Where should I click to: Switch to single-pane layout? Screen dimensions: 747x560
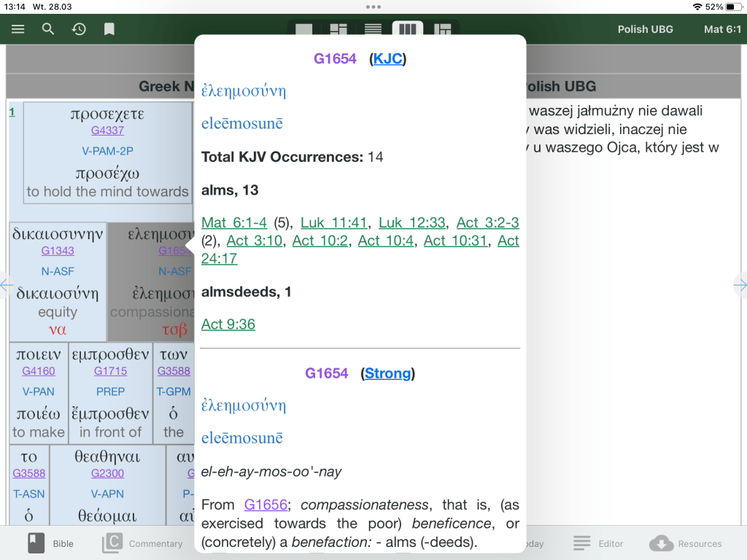(303, 30)
